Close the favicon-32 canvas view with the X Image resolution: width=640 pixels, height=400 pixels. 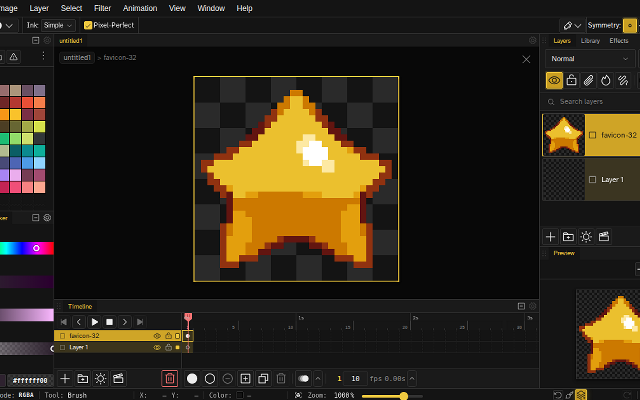point(526,60)
